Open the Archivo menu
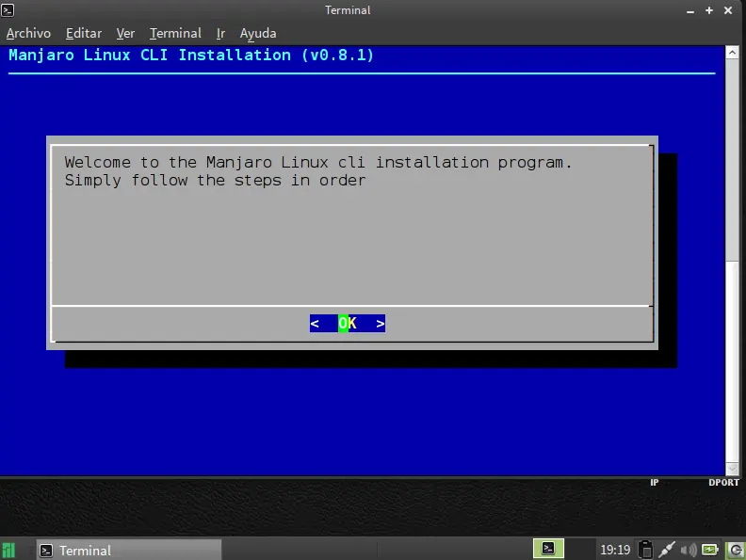Image resolution: width=746 pixels, height=560 pixels. point(28,33)
